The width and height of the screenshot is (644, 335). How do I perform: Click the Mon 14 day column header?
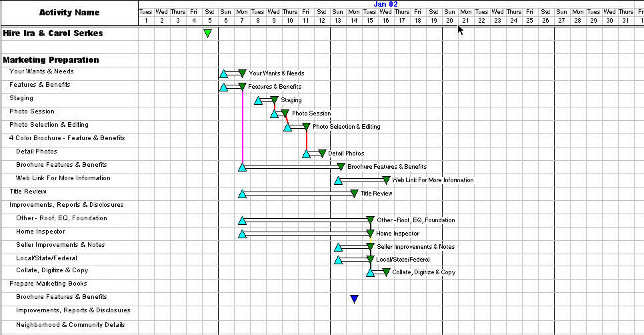354,16
